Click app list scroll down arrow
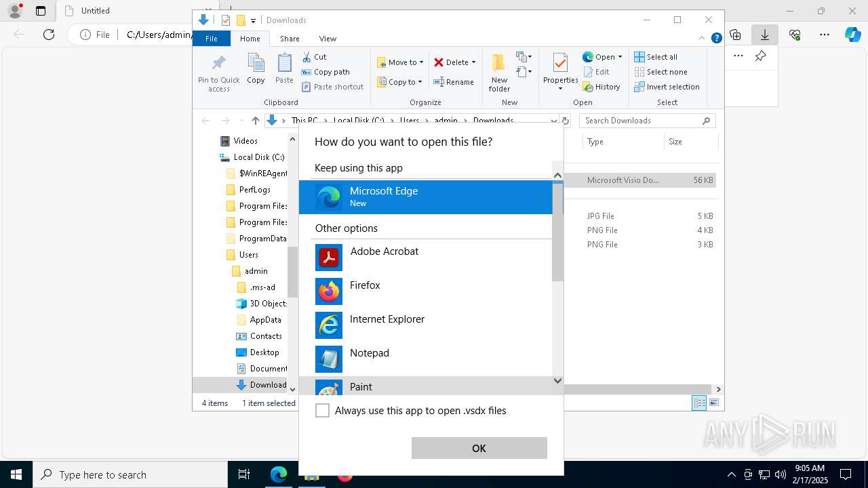868x488 pixels. pos(557,381)
